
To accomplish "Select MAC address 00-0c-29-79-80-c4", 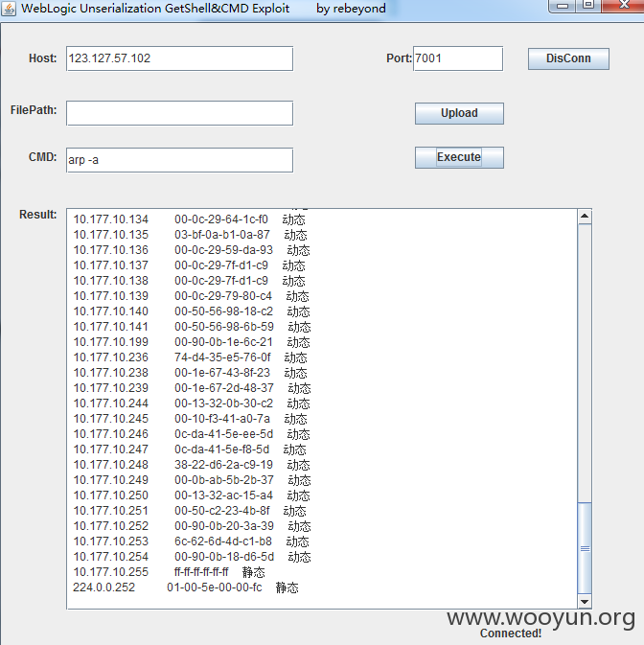I will click(x=223, y=296).
